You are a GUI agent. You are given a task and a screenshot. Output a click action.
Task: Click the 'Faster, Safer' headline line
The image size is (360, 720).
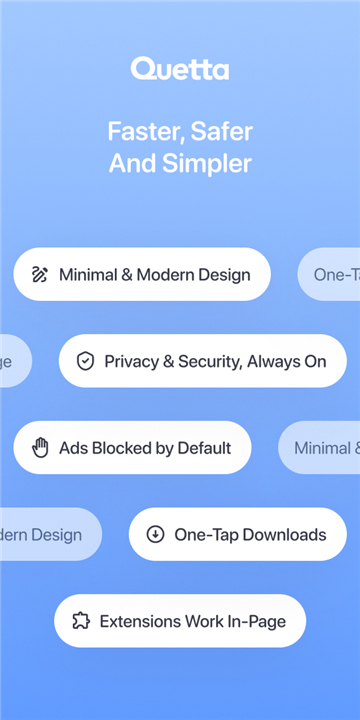[x=180, y=132]
